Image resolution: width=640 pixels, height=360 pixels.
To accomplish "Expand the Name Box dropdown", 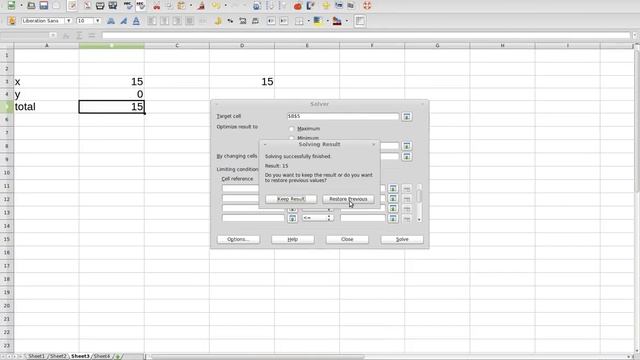I will pyautogui.click(x=53, y=36).
